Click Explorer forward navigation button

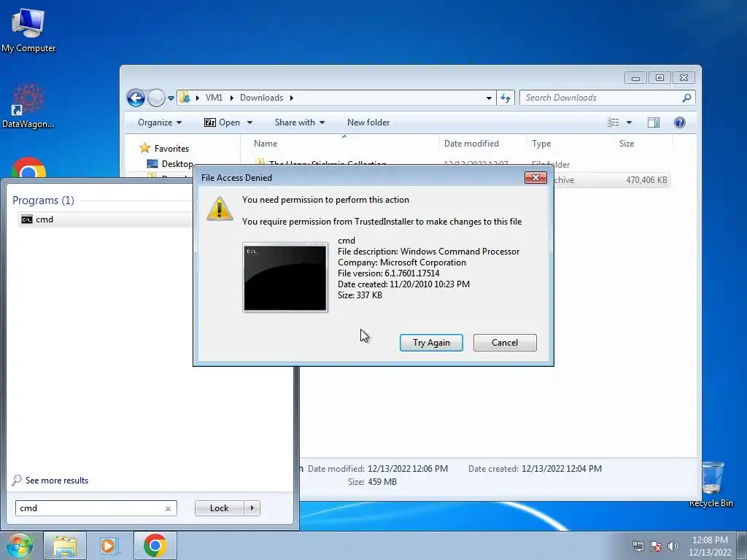point(156,98)
